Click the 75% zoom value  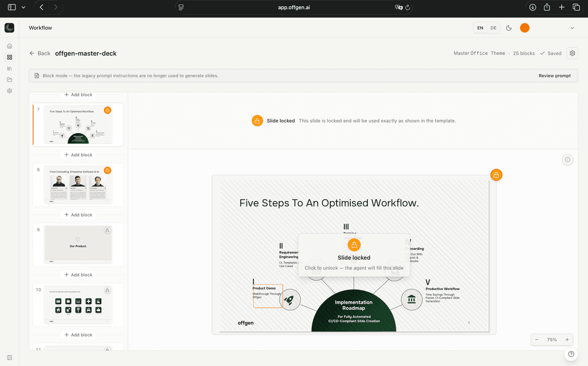552,340
